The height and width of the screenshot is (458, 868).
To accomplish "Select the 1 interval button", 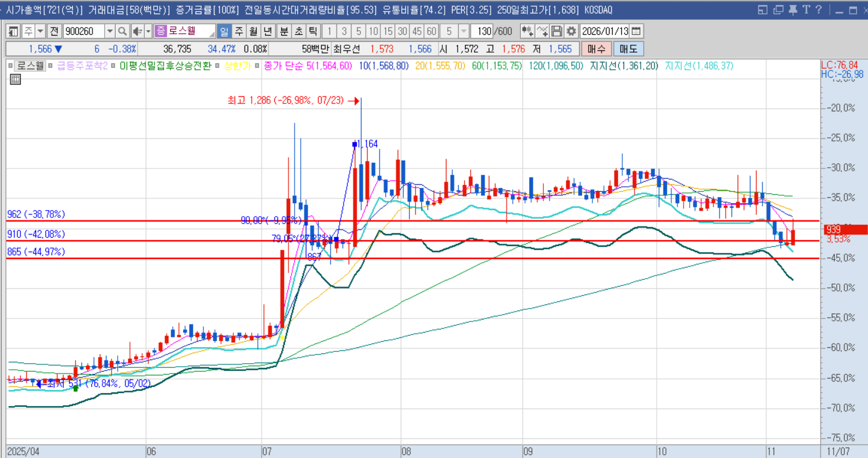I will [329, 31].
